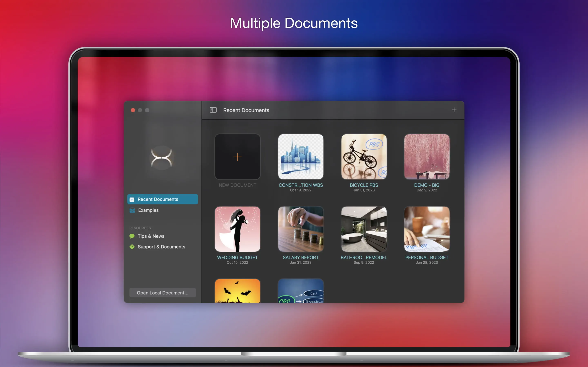Open the Salary Report thumbnail
588x367 pixels.
tap(301, 229)
